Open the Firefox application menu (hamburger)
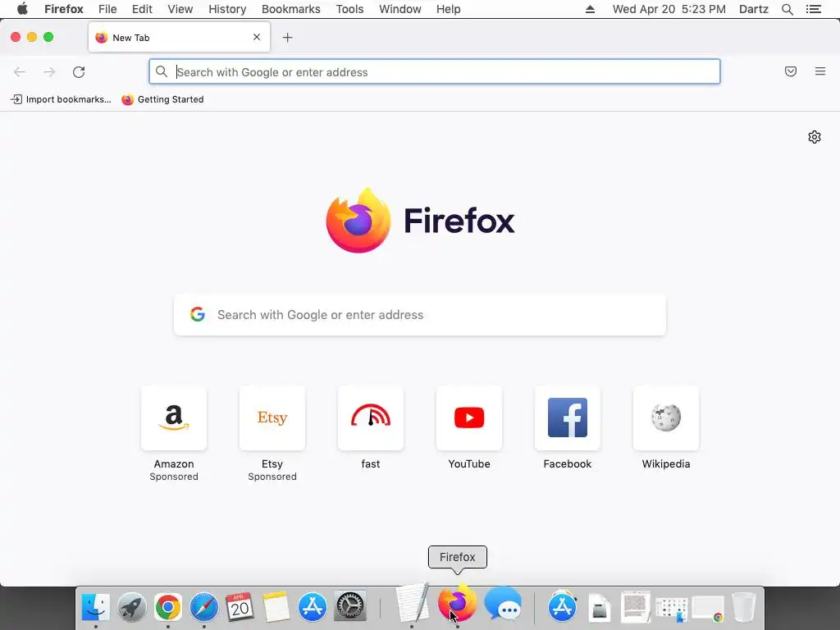Viewport: 840px width, 630px height. (x=820, y=71)
